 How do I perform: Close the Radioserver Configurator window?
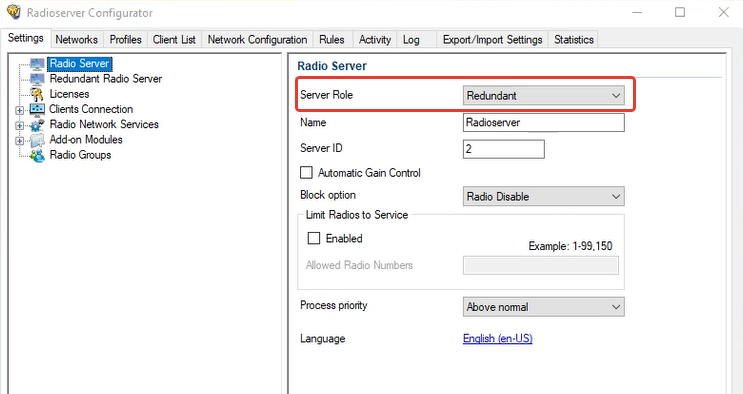(724, 12)
